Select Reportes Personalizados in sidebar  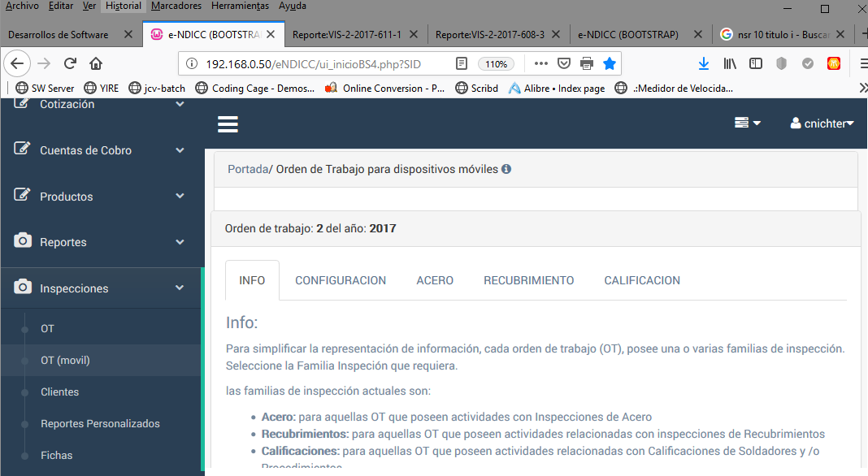pos(100,424)
